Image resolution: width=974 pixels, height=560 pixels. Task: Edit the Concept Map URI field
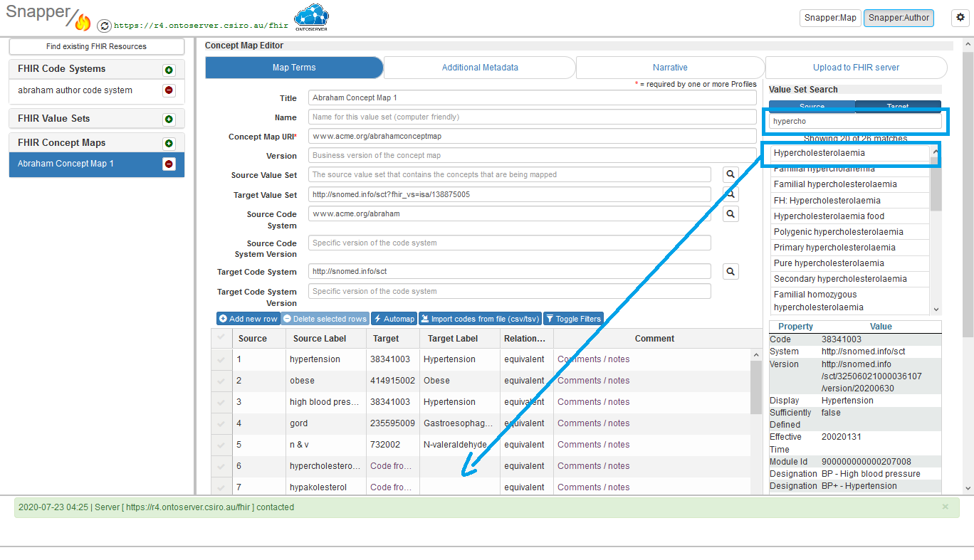533,136
